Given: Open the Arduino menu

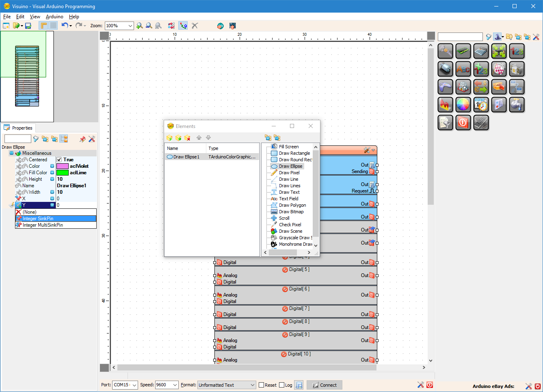Looking at the screenshot, I should [54, 17].
